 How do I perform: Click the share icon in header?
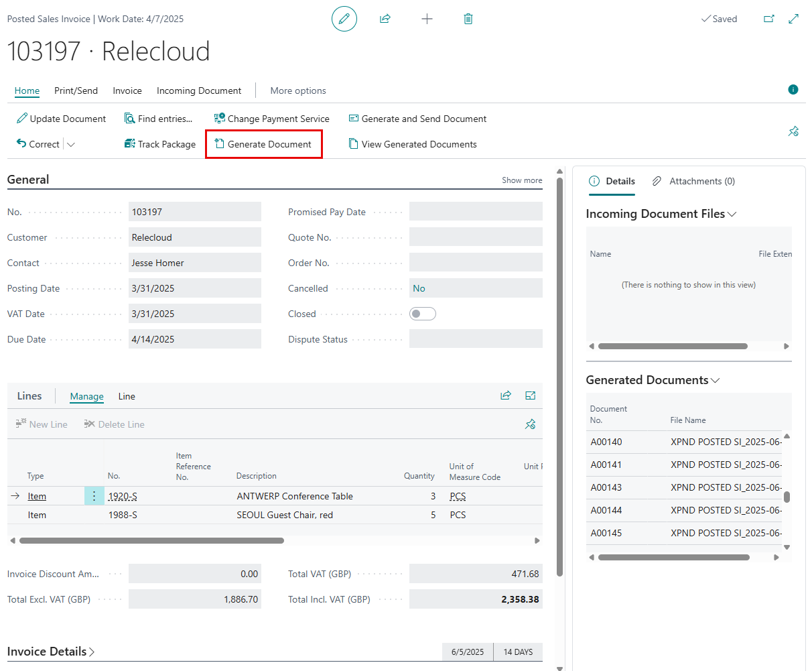click(385, 19)
